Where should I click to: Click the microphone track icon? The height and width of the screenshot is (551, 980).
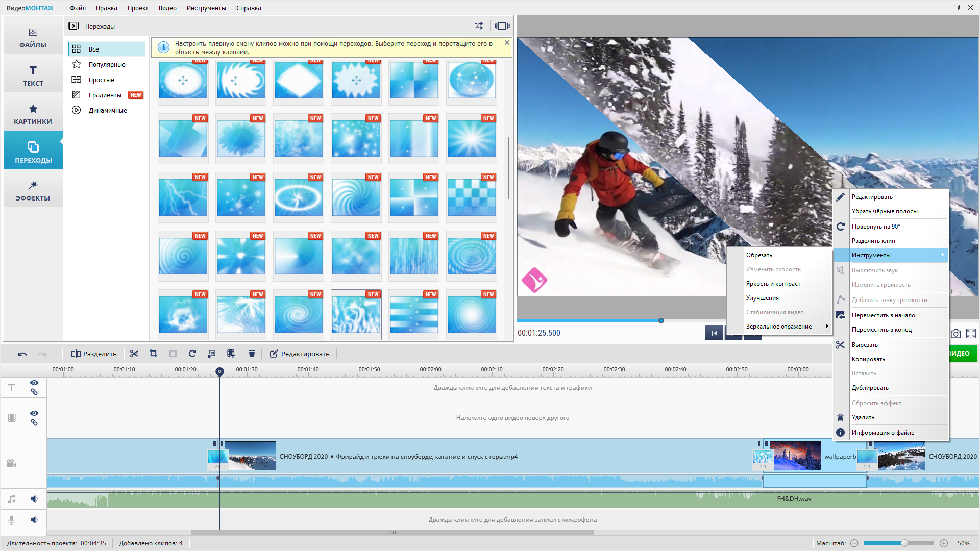click(11, 520)
